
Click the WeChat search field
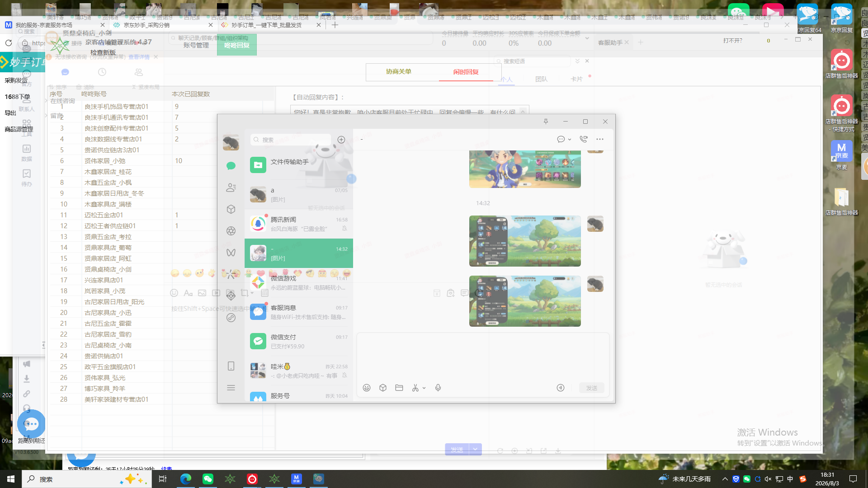[290, 140]
